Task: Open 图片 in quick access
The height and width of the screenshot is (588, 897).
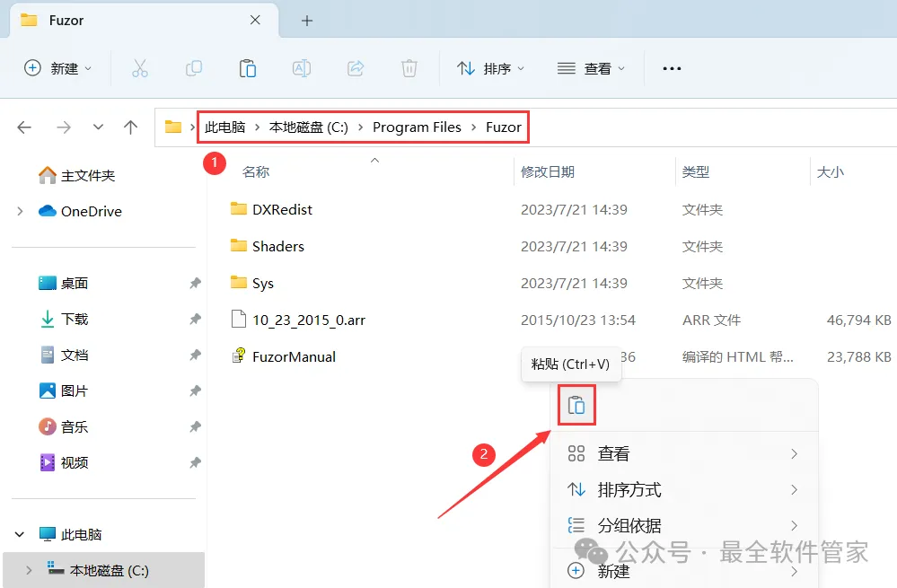Action: [63, 391]
